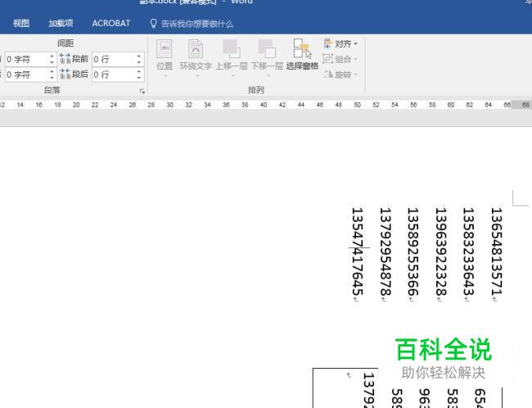
Task: Click the 排列 group label
Action: (x=256, y=90)
